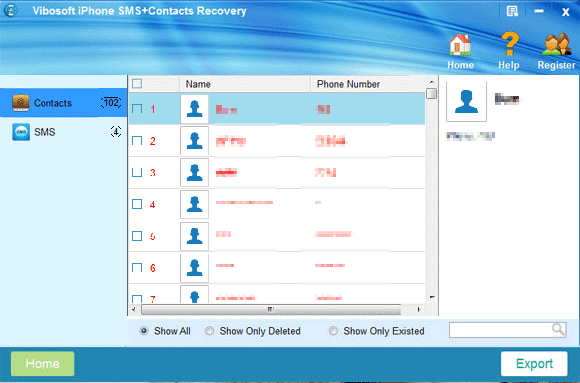Click the Export button
580x383 pixels.
[534, 363]
